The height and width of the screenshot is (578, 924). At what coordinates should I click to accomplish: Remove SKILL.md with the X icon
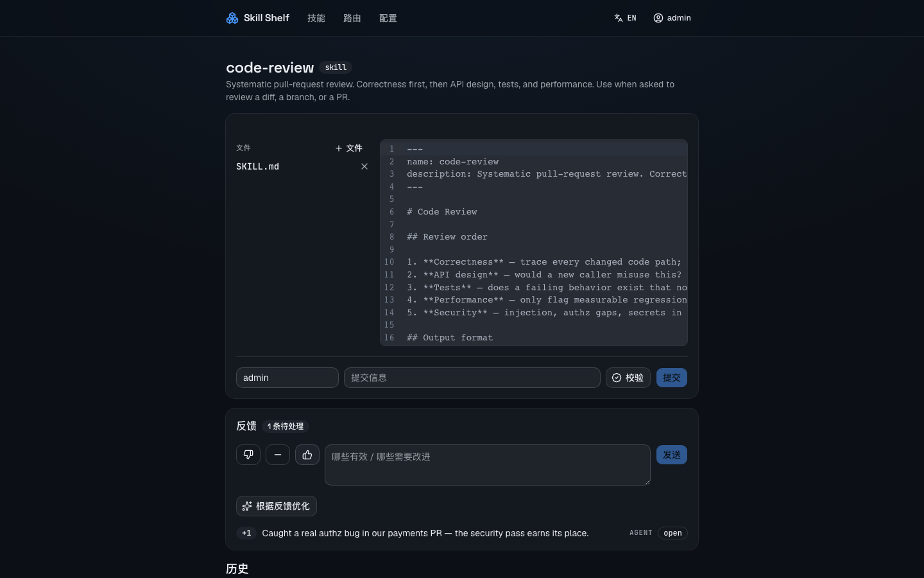tap(364, 166)
